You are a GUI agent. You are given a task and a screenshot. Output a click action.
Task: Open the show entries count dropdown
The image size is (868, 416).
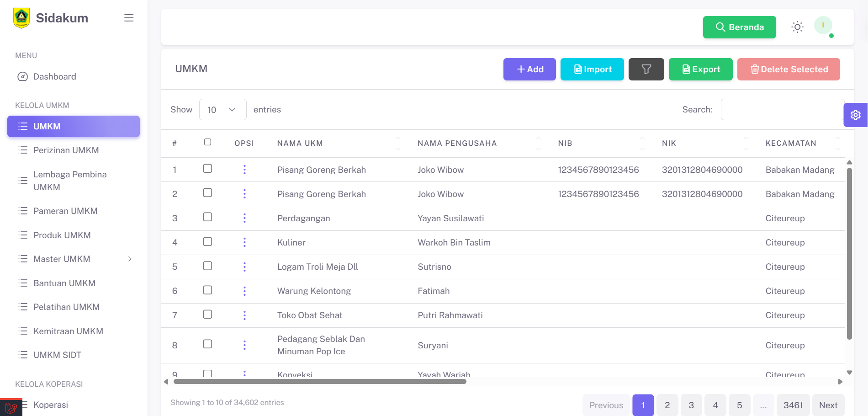[222, 110]
